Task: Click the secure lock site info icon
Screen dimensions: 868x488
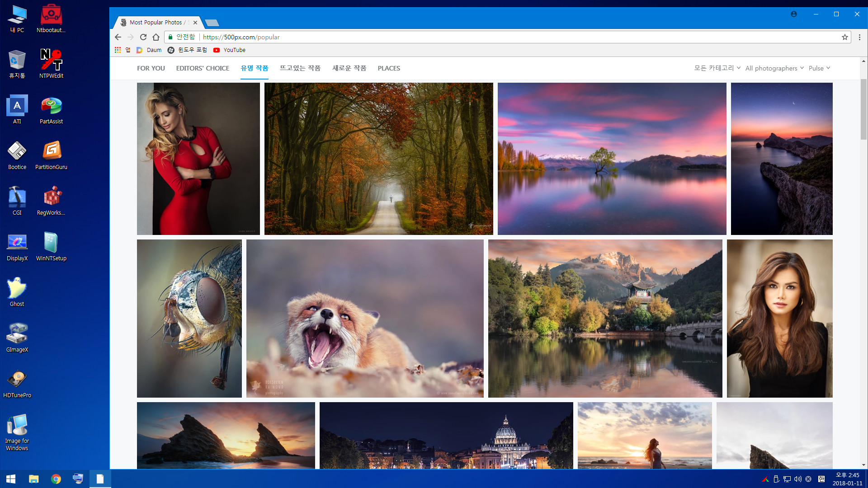Action: tap(170, 37)
